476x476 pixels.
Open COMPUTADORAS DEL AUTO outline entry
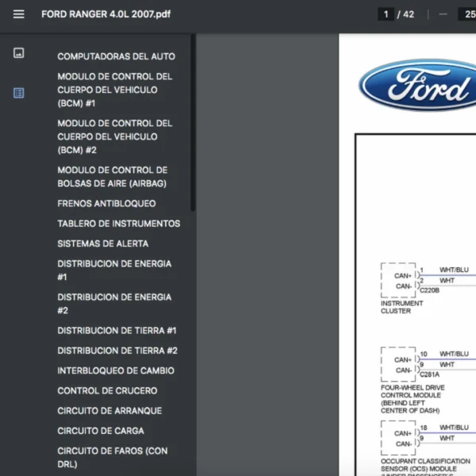point(117,56)
